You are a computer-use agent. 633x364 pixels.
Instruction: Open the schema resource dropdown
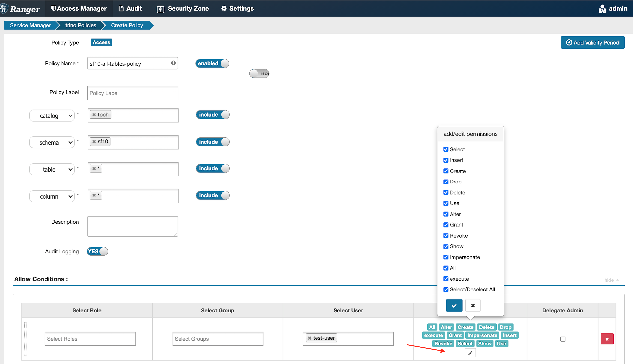52,142
